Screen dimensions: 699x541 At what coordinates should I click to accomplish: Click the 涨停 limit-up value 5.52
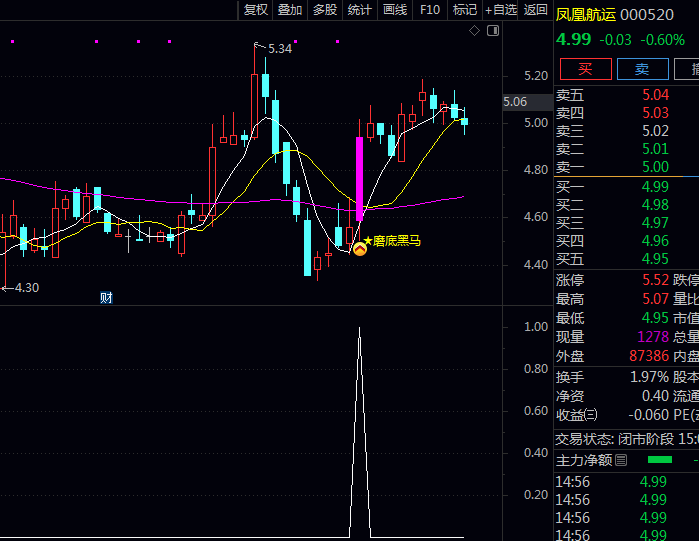coord(655,280)
